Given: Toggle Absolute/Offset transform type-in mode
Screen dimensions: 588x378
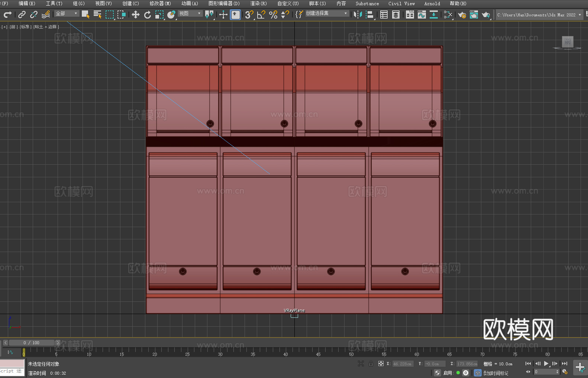Looking at the screenshot, I should pyautogui.click(x=381, y=364).
